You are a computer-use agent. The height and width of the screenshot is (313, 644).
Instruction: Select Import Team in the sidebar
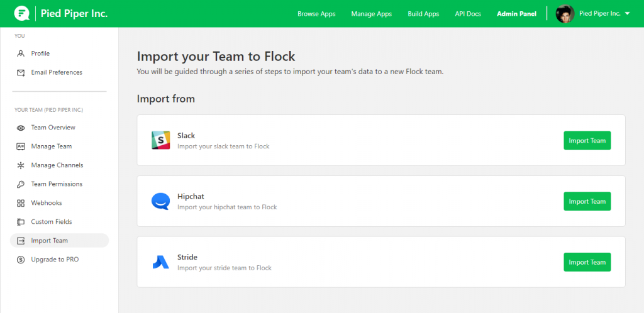coord(59,241)
